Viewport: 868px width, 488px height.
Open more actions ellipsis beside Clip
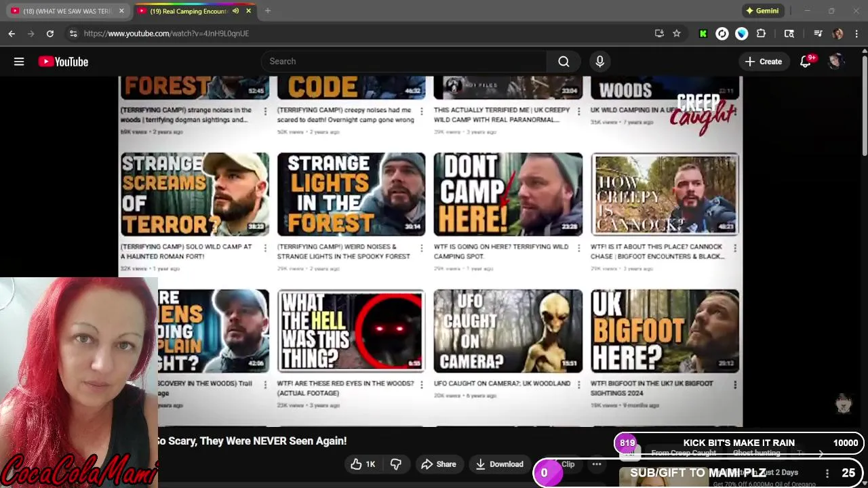click(597, 464)
